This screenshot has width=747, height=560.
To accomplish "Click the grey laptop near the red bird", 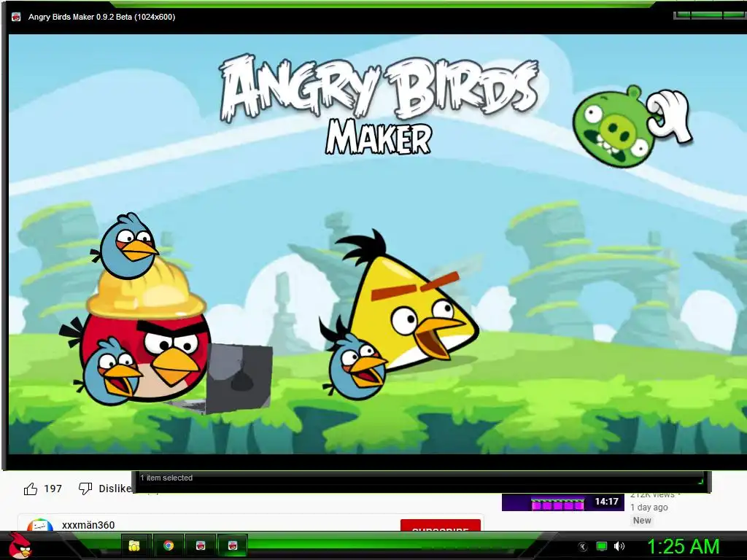I will click(x=239, y=377).
